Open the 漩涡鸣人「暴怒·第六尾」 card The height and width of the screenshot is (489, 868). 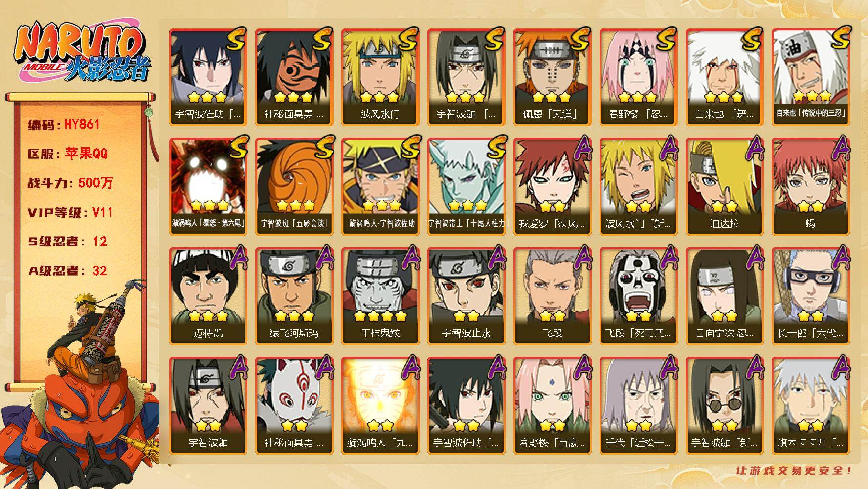(x=208, y=186)
